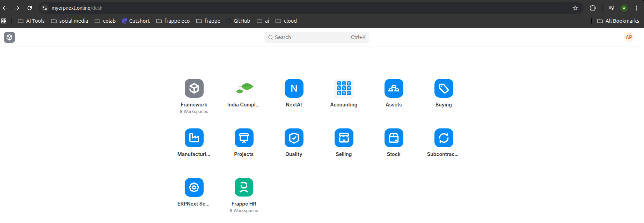Open ERPNext Settings gear icon

[194, 187]
